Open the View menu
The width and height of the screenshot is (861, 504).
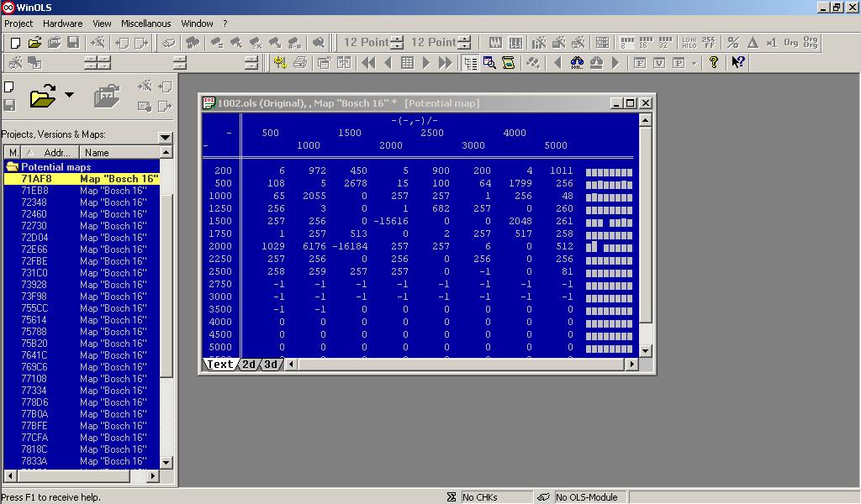click(x=102, y=24)
